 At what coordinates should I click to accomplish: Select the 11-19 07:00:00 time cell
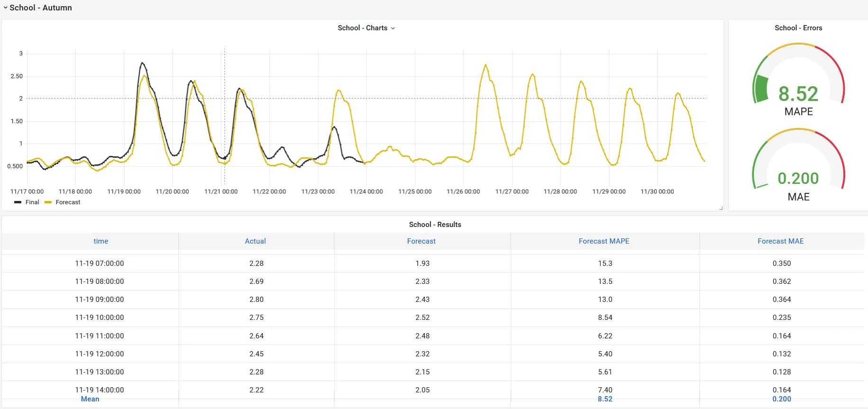[99, 264]
